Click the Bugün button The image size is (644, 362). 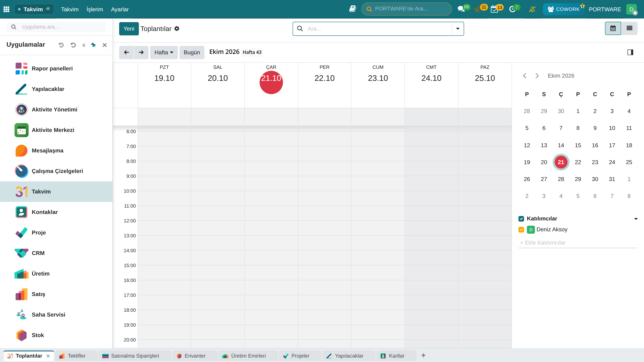click(x=192, y=52)
